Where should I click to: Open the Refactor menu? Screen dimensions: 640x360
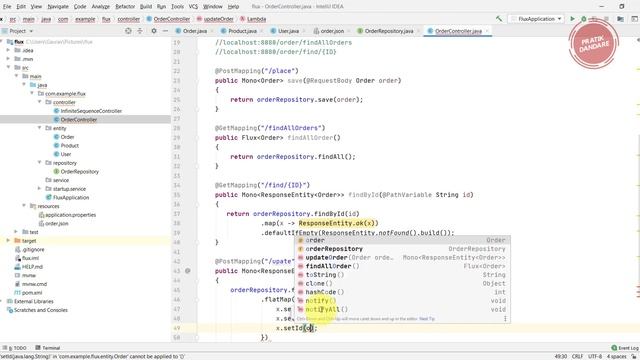point(125,7)
